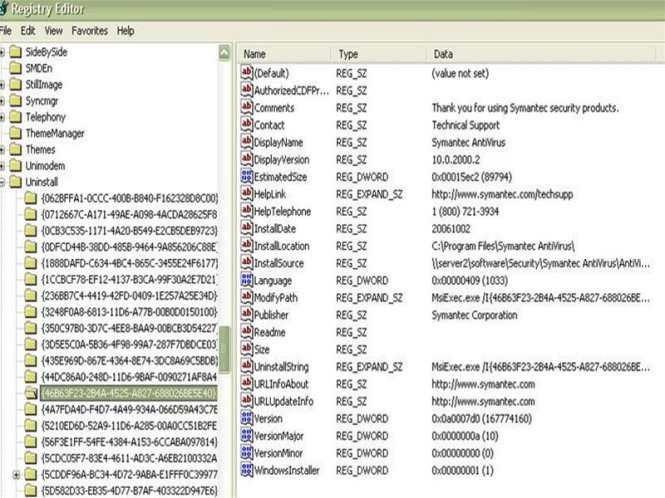Click the data 'C:\Program Files\Symantec AntiVirus\'
The width and height of the screenshot is (665, 498).
click(503, 246)
